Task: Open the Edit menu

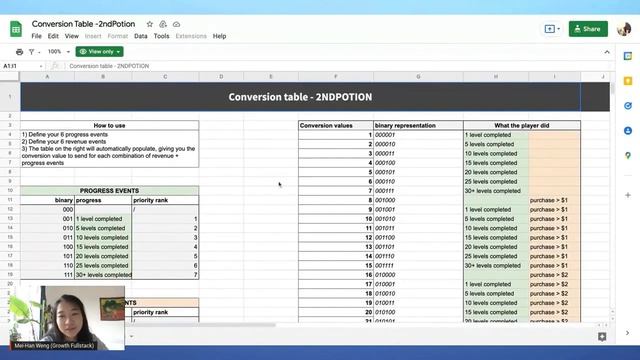Action: coord(53,36)
